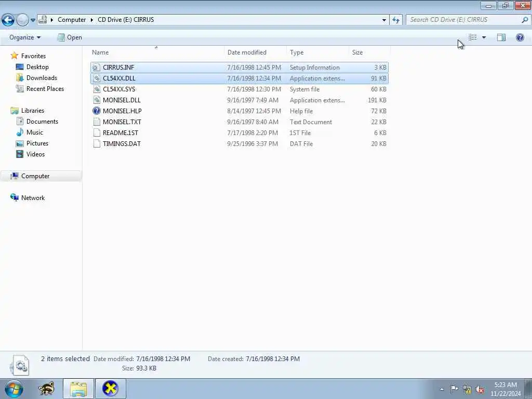Select the MONISEL.TXT file name

(122, 122)
